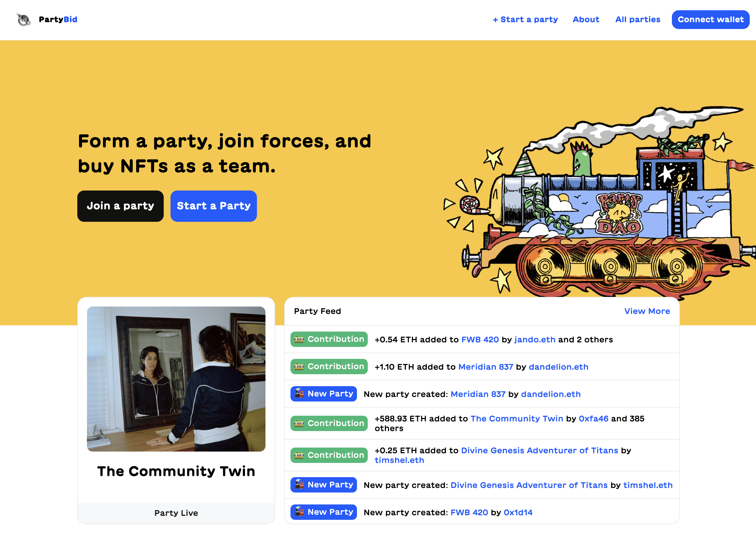Screen dimensions: 756x538
Task: Open FWB 420 in New party created row
Action: click(x=469, y=512)
